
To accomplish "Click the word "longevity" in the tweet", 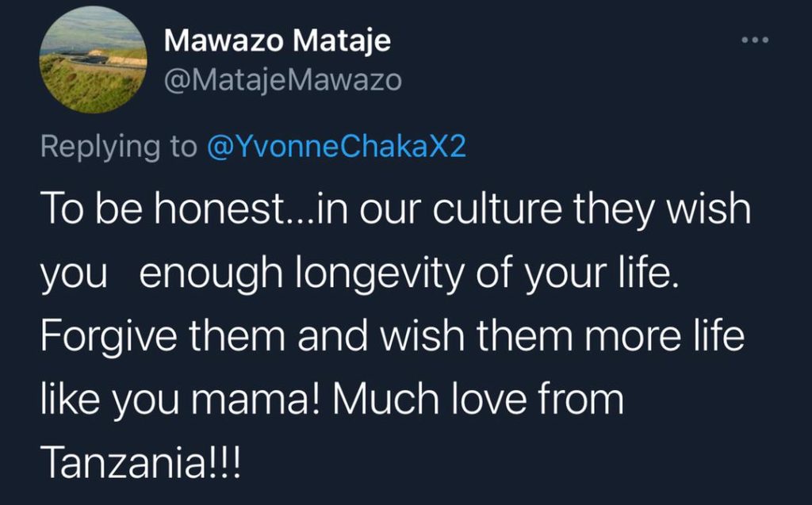I will click(x=381, y=274).
